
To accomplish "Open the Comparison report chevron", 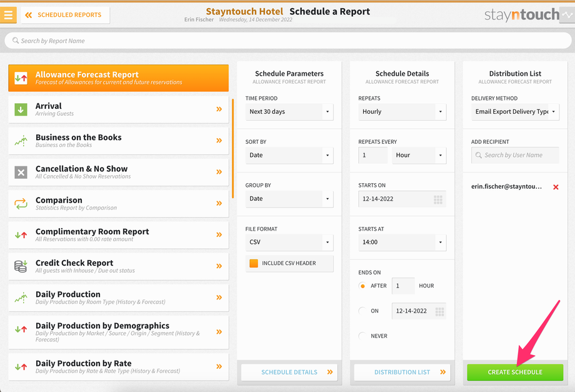I will coord(219,203).
